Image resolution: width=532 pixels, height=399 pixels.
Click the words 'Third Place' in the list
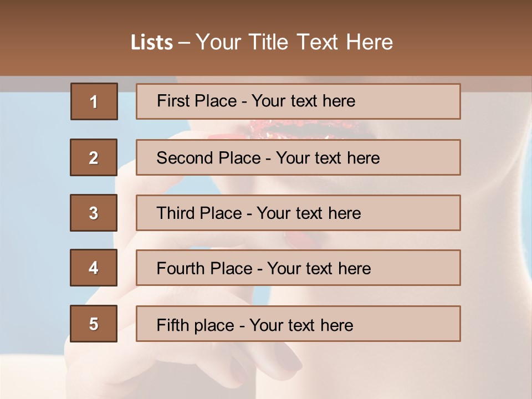click(199, 213)
